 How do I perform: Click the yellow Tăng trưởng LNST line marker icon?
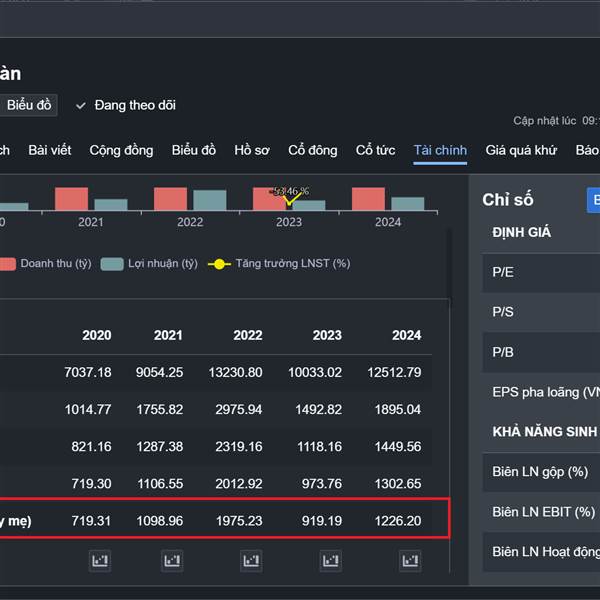tap(218, 264)
